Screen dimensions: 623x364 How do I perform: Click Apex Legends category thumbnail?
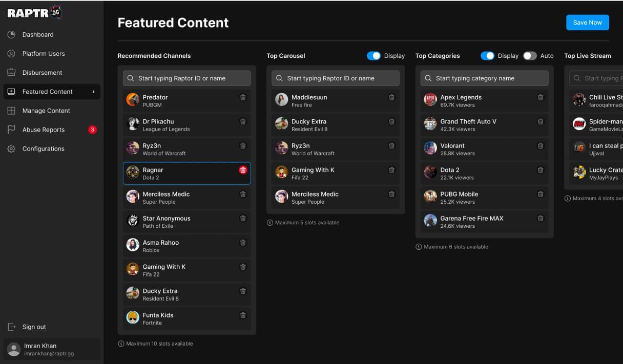(430, 100)
